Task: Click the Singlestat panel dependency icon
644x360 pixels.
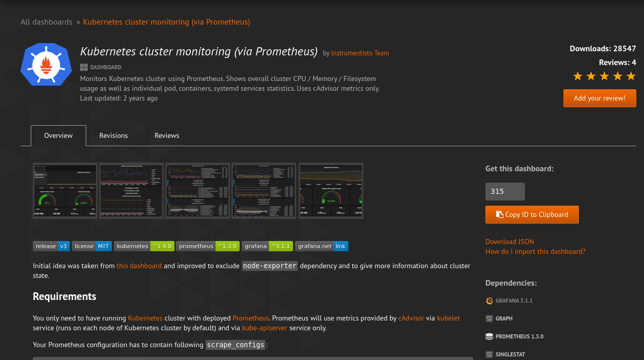Action: click(x=489, y=354)
